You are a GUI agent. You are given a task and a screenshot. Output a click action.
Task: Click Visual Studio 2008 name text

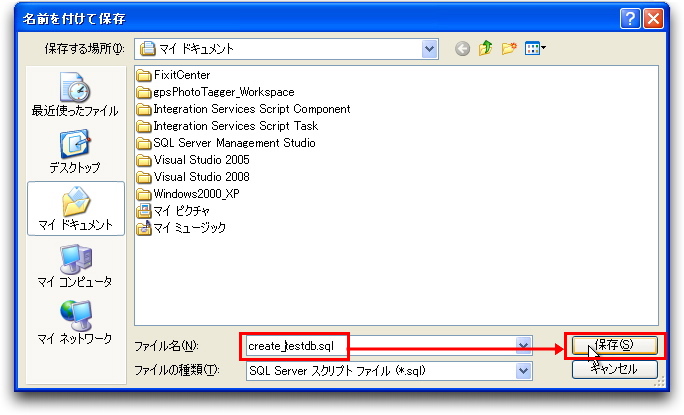pyautogui.click(x=202, y=177)
